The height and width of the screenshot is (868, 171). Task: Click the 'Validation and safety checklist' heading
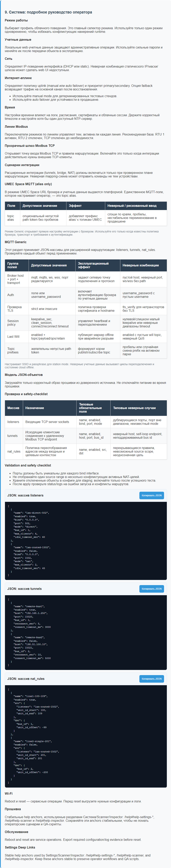point(28,465)
